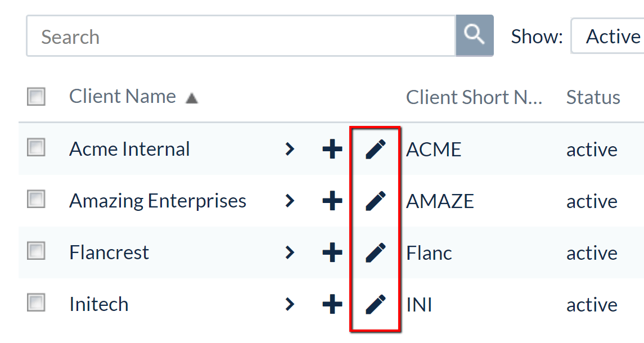The image size is (644, 343).
Task: Expand the Initech row details
Action: [290, 304]
